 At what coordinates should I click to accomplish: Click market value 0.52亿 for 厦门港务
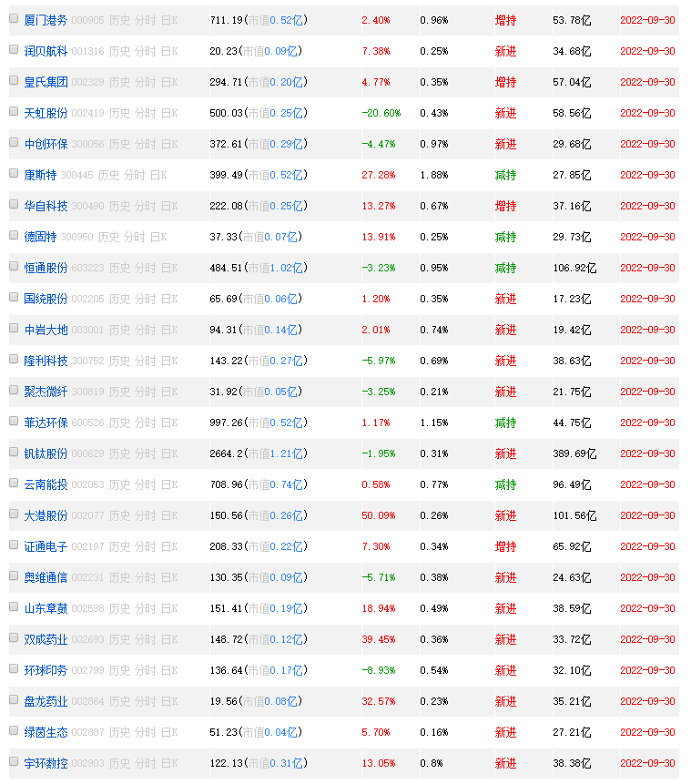coord(287,21)
